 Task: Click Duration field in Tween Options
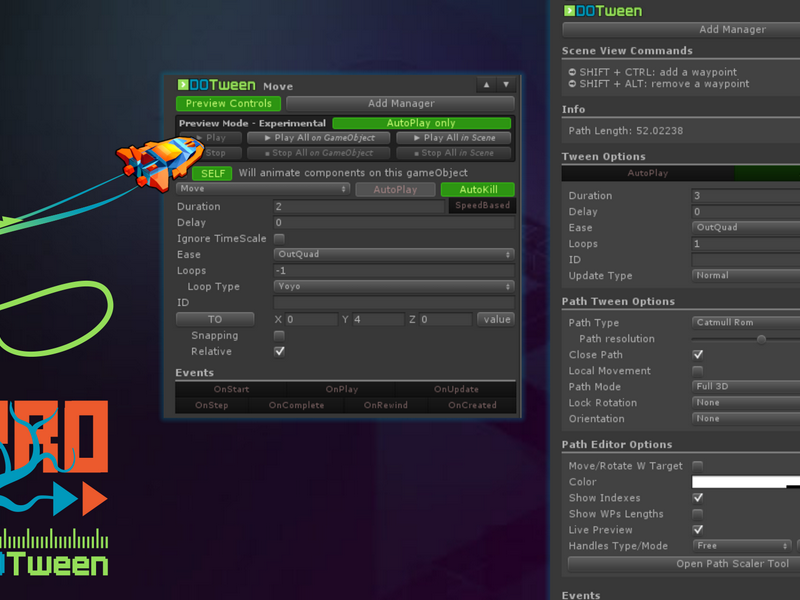[745, 195]
